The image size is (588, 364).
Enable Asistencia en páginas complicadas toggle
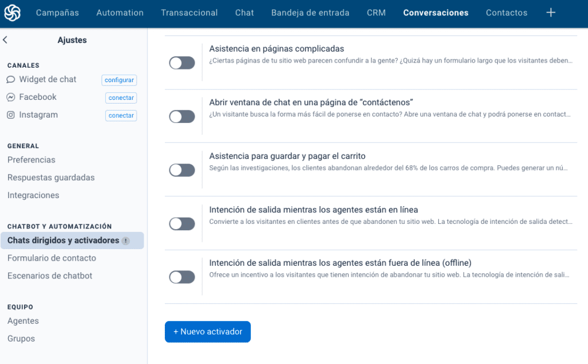(182, 63)
